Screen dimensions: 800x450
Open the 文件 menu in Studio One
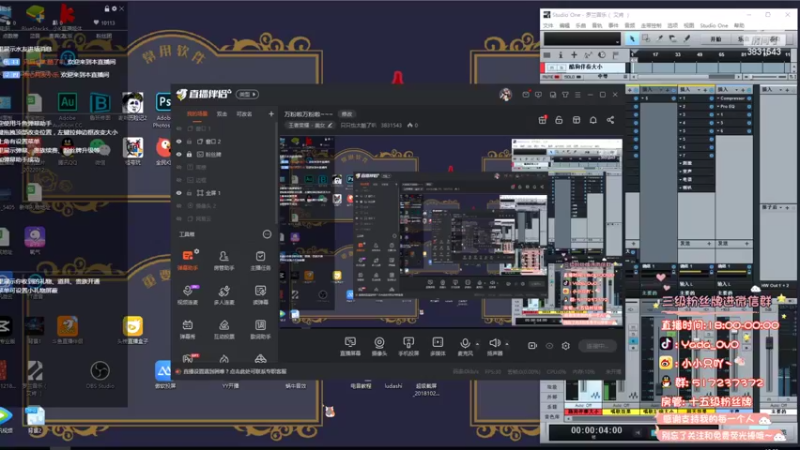548,26
